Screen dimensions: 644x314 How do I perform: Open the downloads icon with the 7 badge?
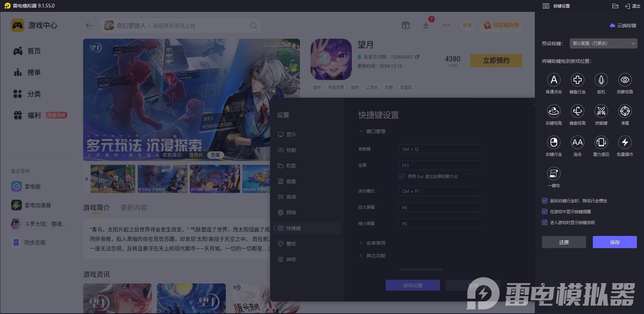(426, 25)
